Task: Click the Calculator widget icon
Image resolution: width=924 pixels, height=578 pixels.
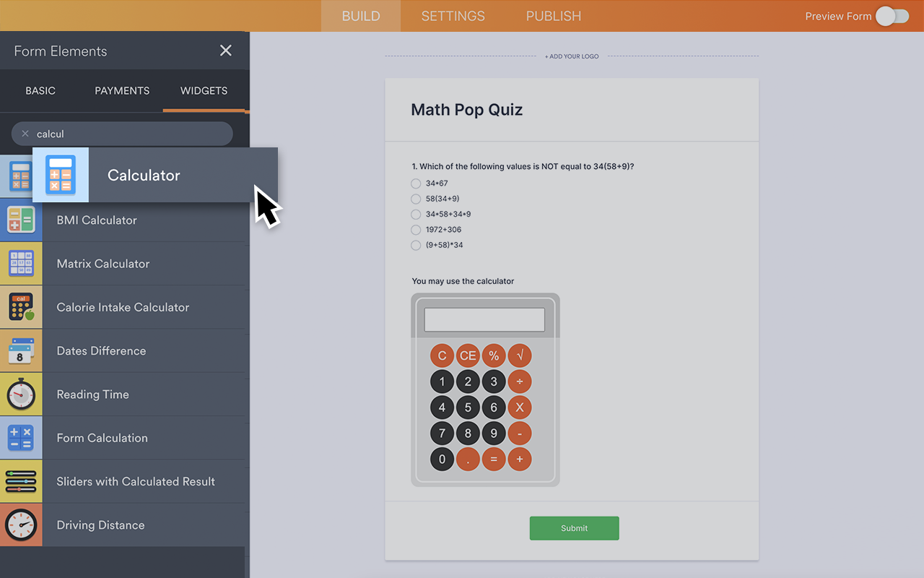Action: (61, 174)
